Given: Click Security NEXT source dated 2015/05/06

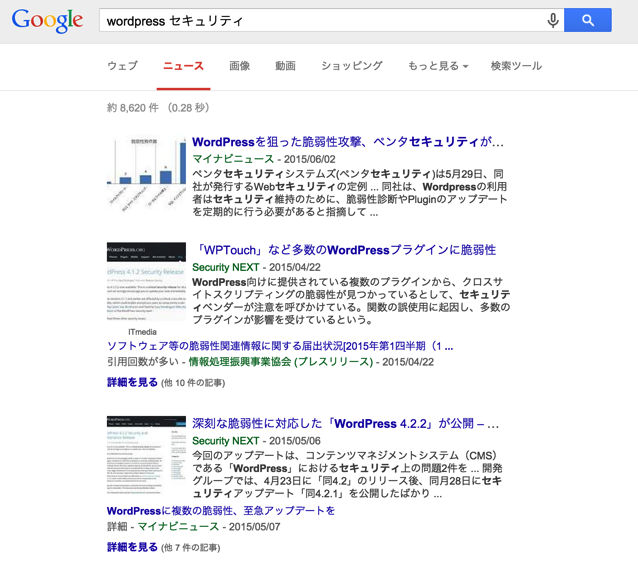Looking at the screenshot, I should tap(225, 441).
